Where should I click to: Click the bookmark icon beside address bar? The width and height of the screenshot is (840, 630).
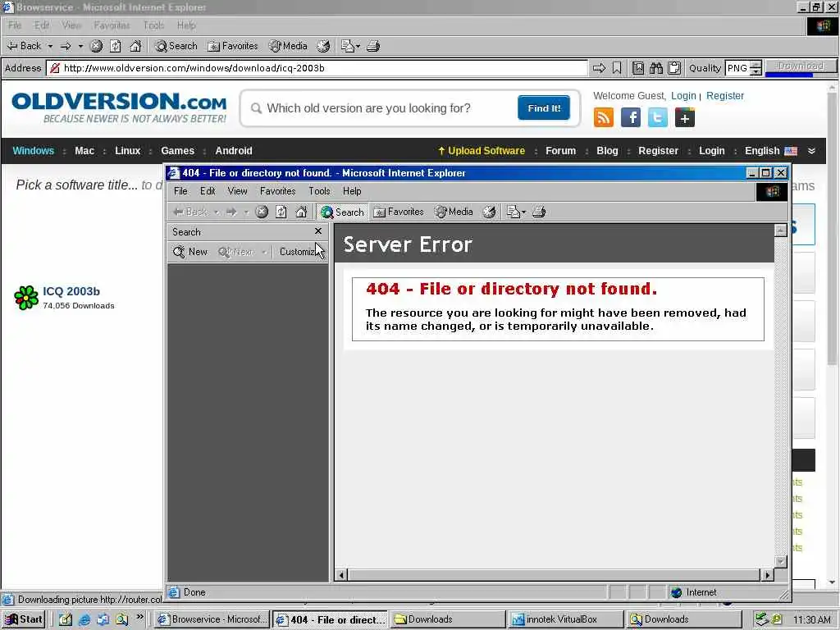[617, 68]
